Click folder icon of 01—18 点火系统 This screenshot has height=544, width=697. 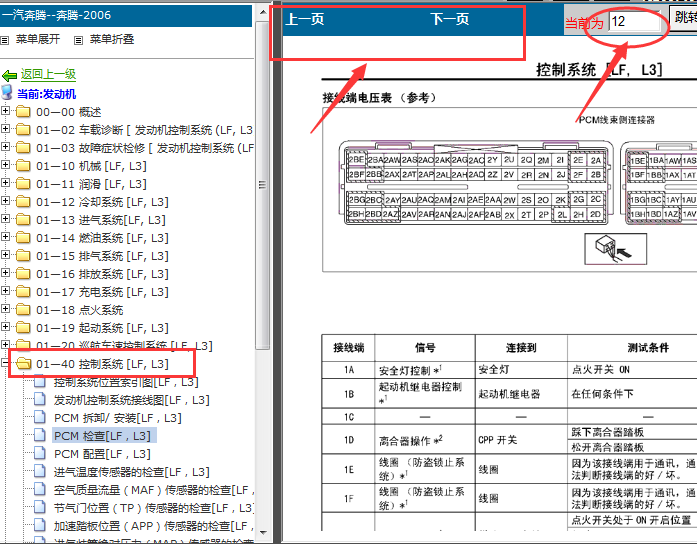click(x=23, y=309)
